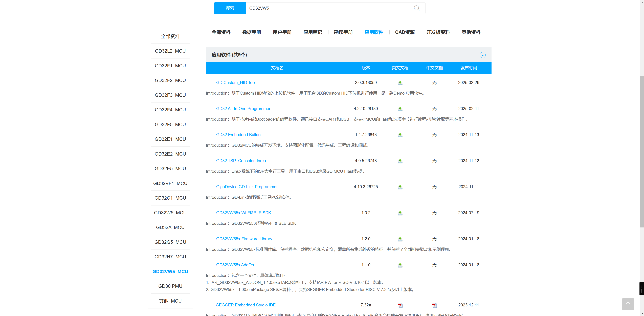Click the search field containing GD32VW5

pos(325,8)
